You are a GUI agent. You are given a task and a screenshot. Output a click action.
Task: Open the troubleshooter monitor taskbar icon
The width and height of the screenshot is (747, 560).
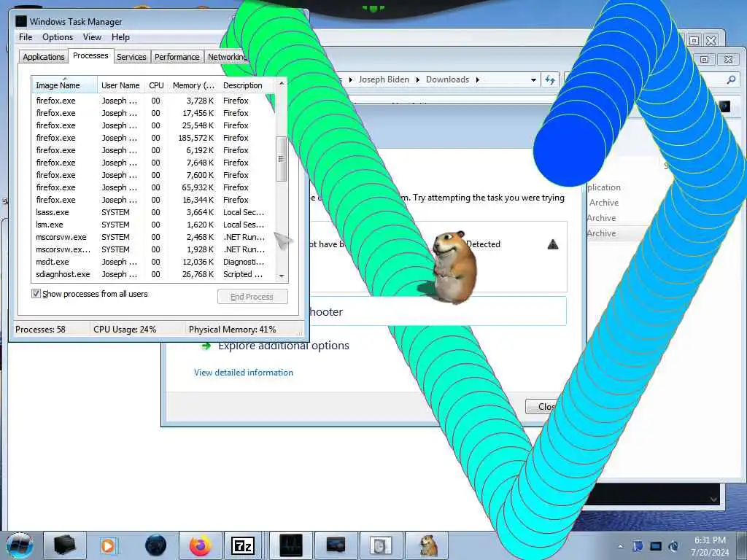pyautogui.click(x=336, y=545)
